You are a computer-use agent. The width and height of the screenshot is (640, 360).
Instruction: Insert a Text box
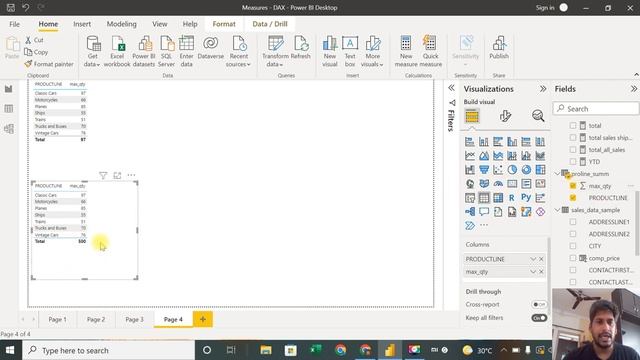pyautogui.click(x=350, y=51)
